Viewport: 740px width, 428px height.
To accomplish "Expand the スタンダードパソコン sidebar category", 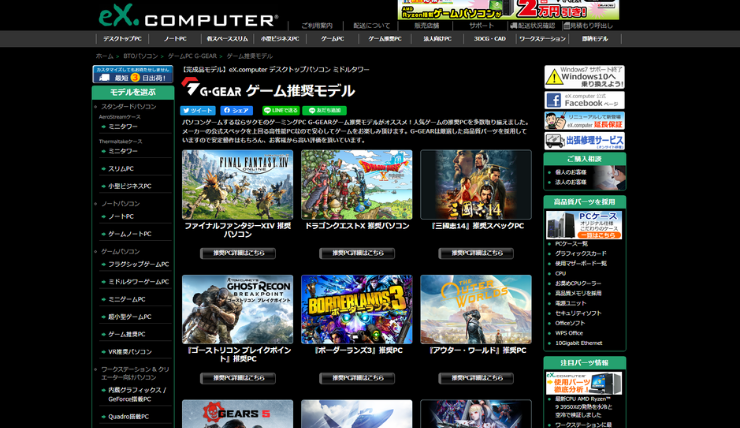I will click(128, 106).
